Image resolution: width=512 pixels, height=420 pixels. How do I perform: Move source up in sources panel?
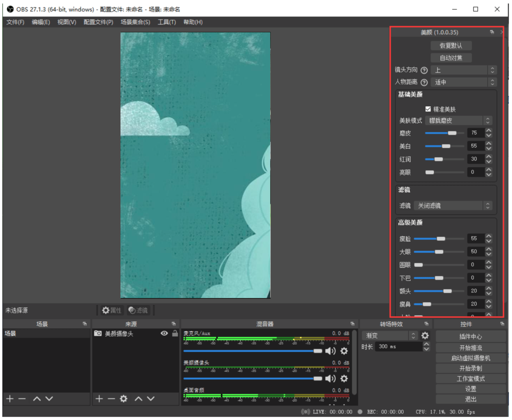click(138, 398)
